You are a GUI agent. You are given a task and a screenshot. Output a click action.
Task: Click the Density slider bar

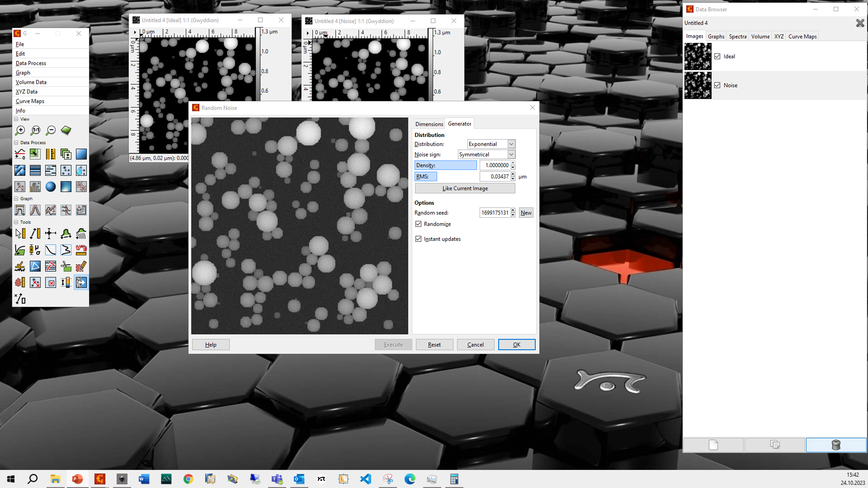point(445,165)
